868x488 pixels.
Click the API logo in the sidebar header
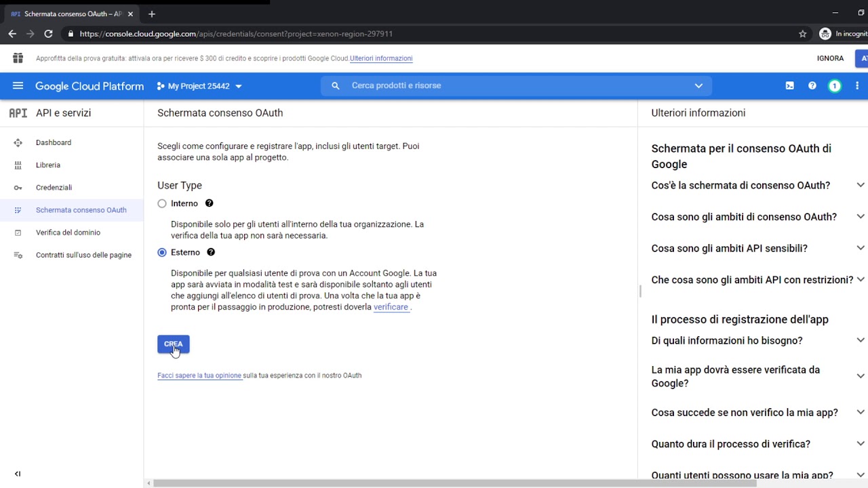pyautogui.click(x=18, y=113)
